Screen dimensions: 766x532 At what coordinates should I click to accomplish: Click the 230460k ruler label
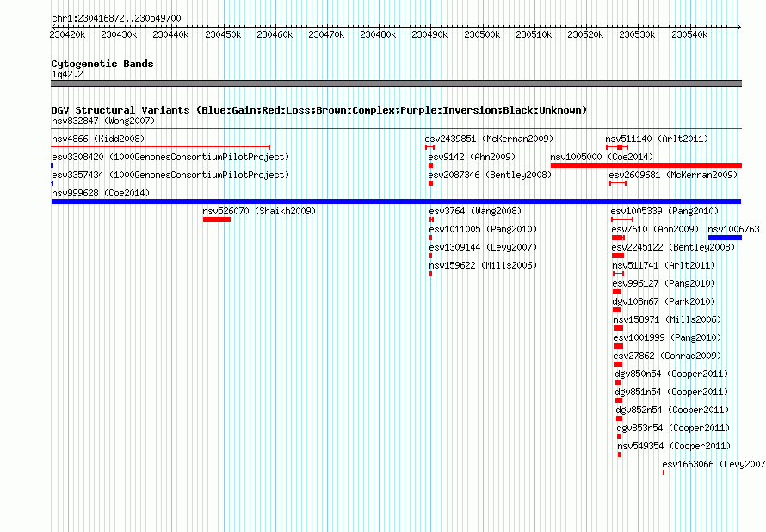click(x=275, y=34)
